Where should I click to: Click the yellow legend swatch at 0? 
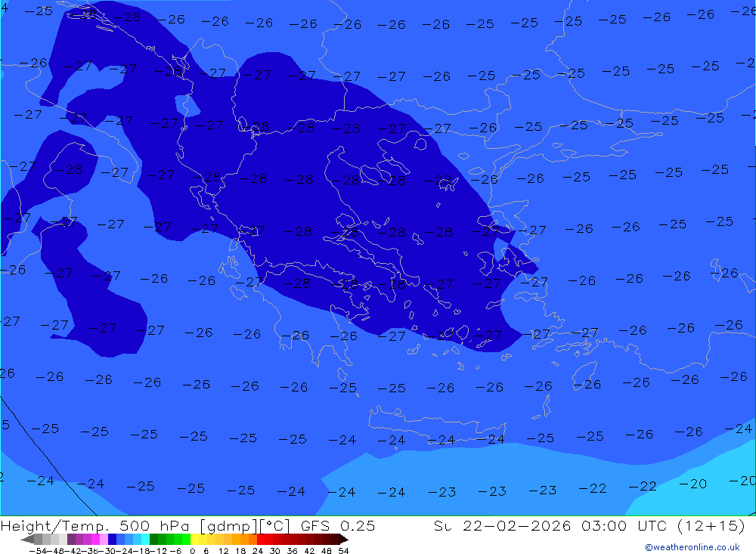point(194,539)
